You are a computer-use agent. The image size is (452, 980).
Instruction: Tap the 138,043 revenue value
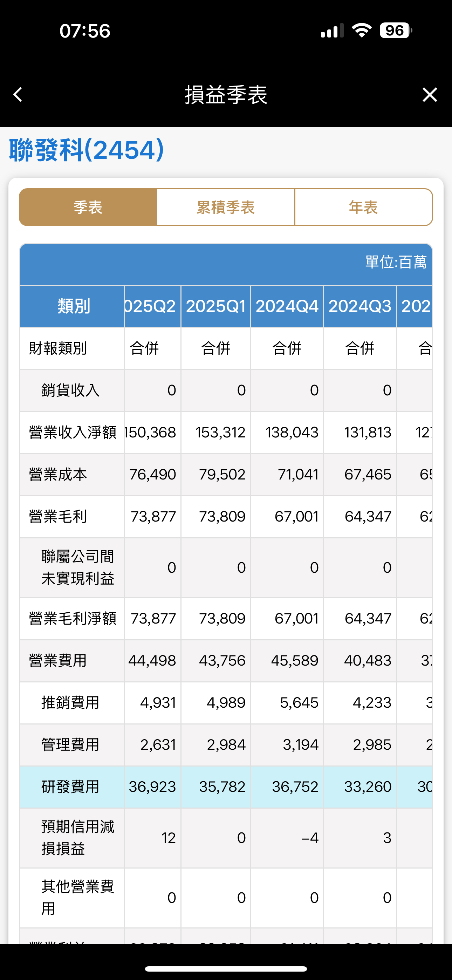pyautogui.click(x=292, y=433)
